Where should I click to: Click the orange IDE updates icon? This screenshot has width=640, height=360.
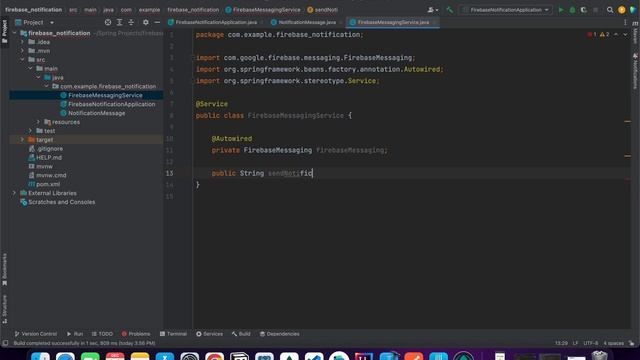coord(622,10)
